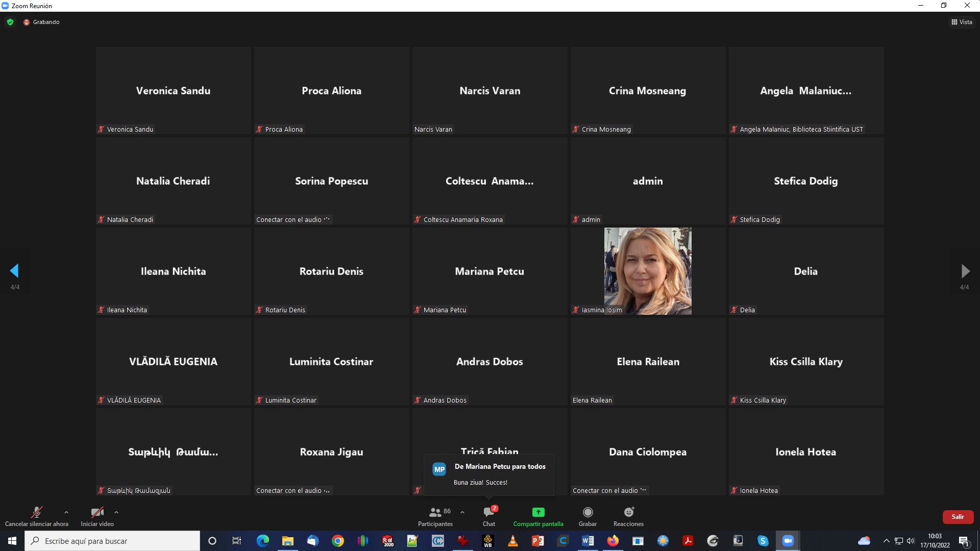Open Vista layout grid button
The height and width of the screenshot is (551, 980).
coord(962,22)
